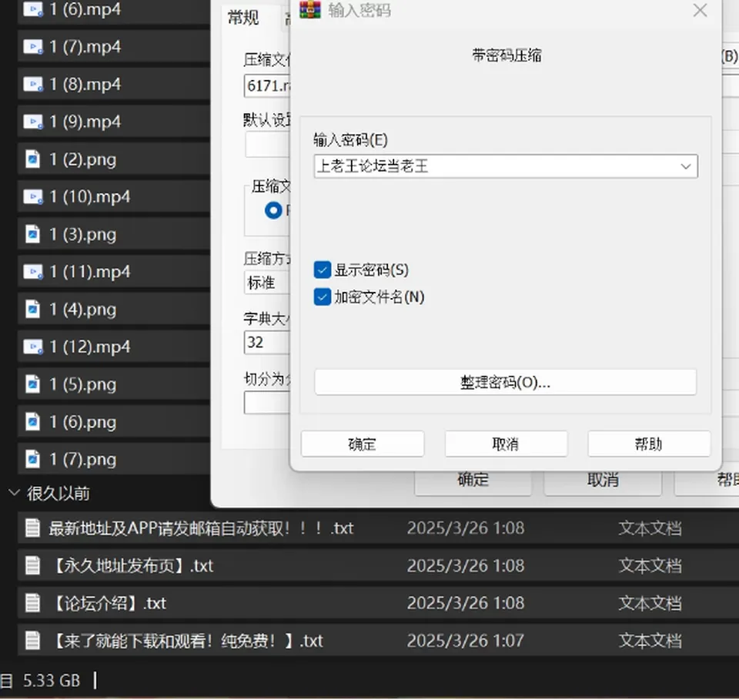Select the 【永久地址发布页】.txt file icon
Viewport: 739px width, 700px height.
(x=32, y=565)
